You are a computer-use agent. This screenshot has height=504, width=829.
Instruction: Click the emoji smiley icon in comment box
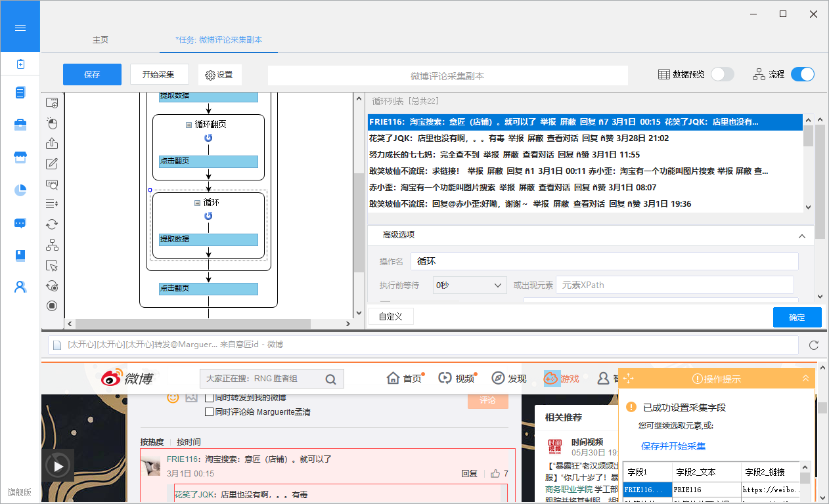coord(173,397)
